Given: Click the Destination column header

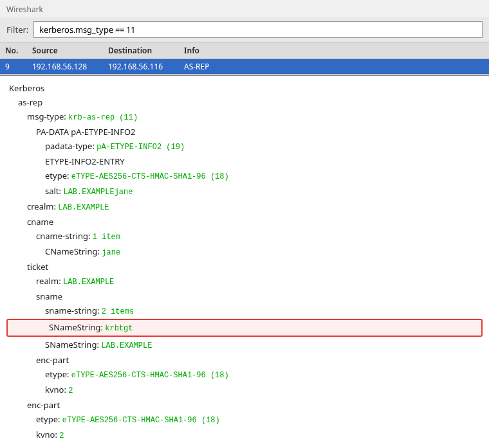Looking at the screenshot, I should click(x=130, y=51).
